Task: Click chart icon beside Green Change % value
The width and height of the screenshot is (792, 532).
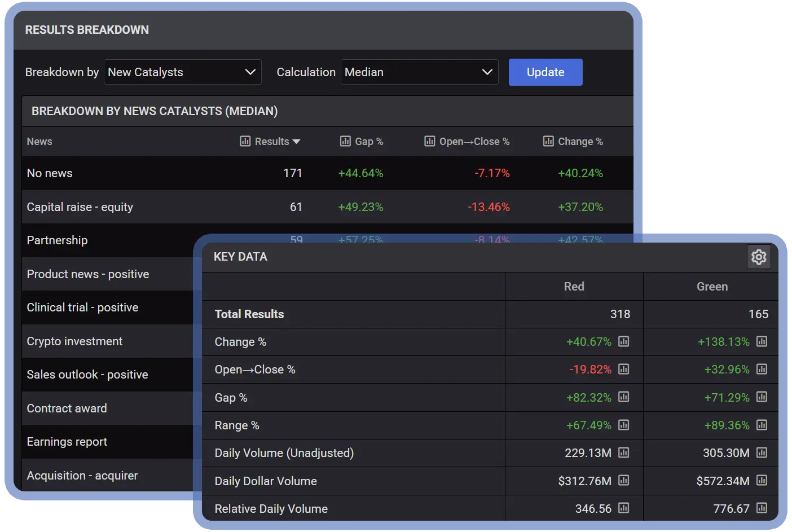Action: (x=762, y=341)
